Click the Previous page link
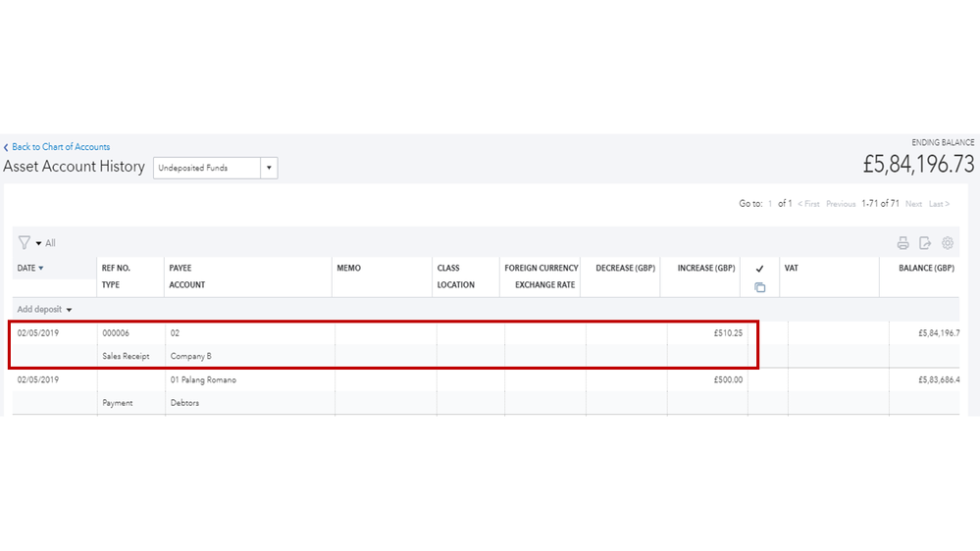Viewport: 980px width, 551px height. coord(841,204)
